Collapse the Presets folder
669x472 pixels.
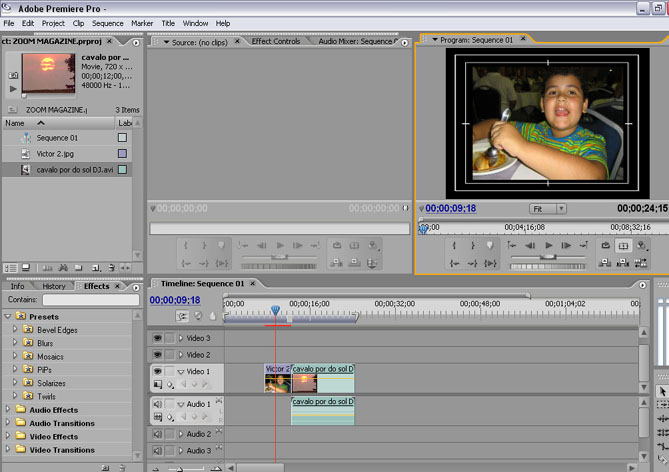coord(9,317)
